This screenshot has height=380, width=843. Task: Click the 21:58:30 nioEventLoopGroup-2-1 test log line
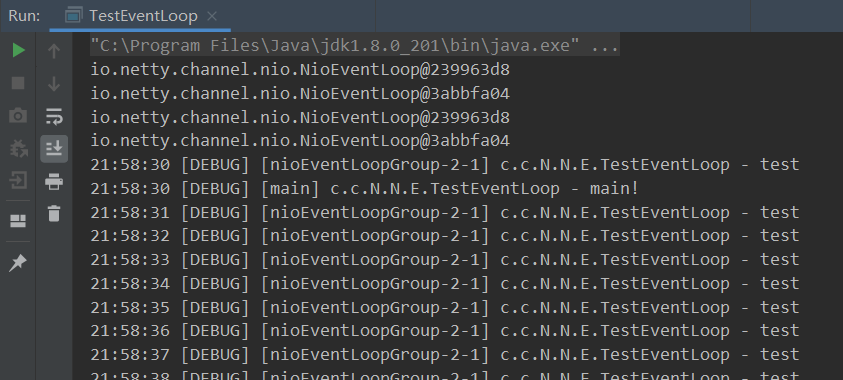click(445, 164)
